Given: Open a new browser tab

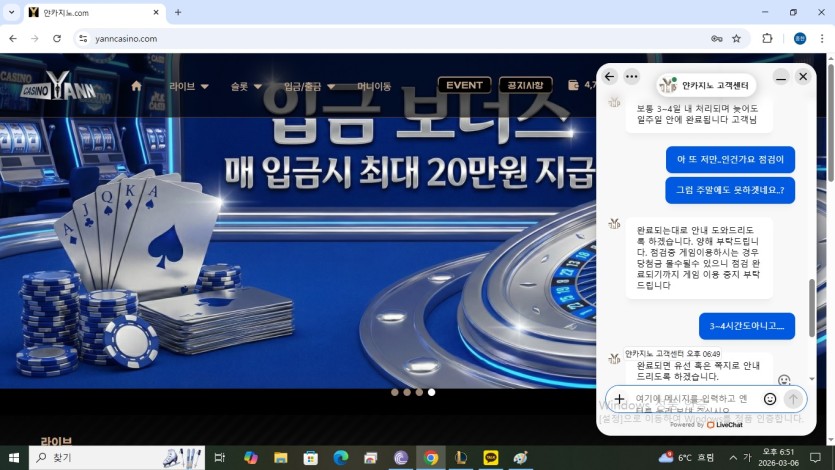Looking at the screenshot, I should click(178, 12).
